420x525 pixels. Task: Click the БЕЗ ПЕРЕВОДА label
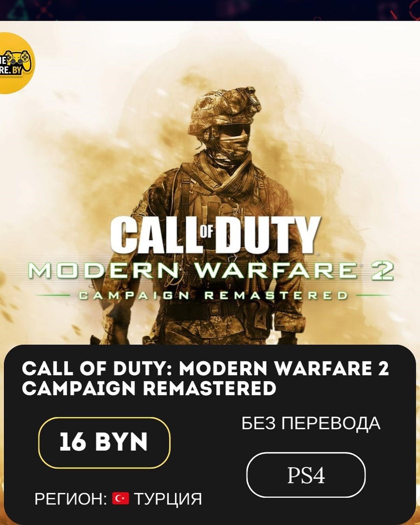pos(311,423)
